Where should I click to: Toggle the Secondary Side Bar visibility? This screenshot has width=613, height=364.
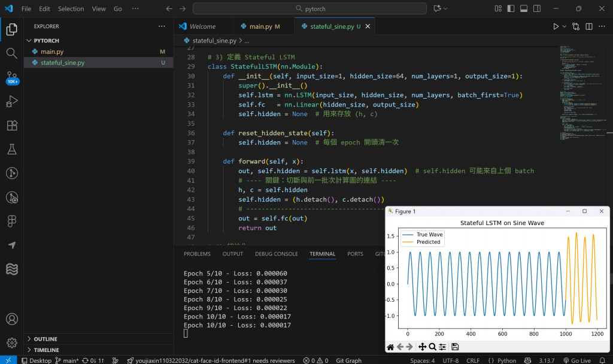(538, 9)
